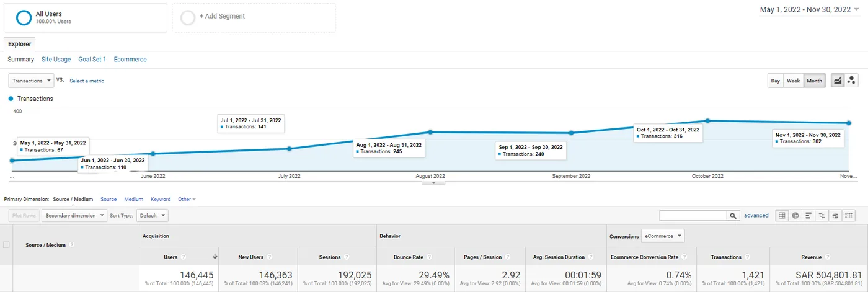
Task: Set primary dimension to Medium
Action: [x=133, y=200]
